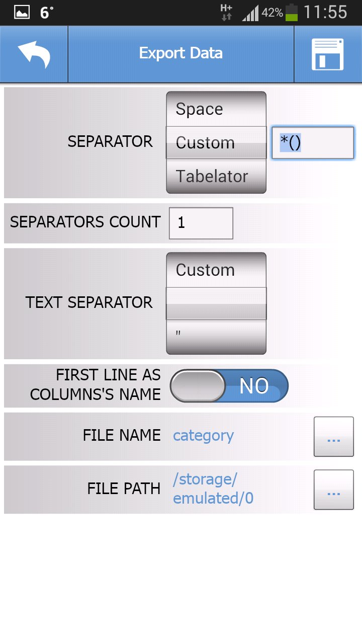The image size is (362, 644).
Task: Tap the H+ mobile data icon
Action: tap(226, 12)
